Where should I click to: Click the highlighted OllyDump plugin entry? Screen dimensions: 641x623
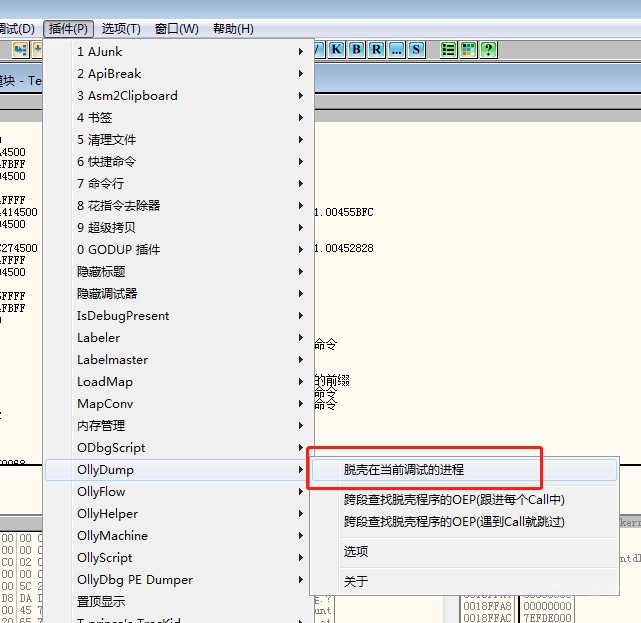pos(179,470)
